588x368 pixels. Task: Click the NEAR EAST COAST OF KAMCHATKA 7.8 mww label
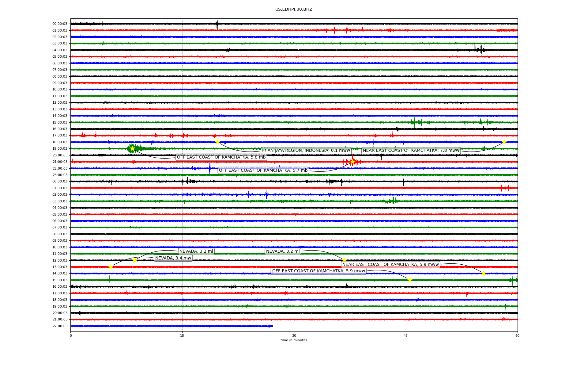[411, 150]
